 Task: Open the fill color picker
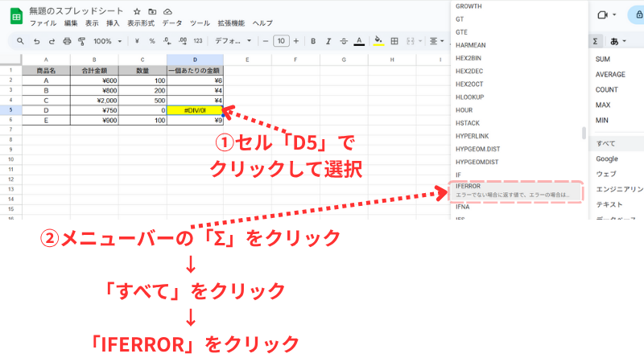(x=378, y=41)
